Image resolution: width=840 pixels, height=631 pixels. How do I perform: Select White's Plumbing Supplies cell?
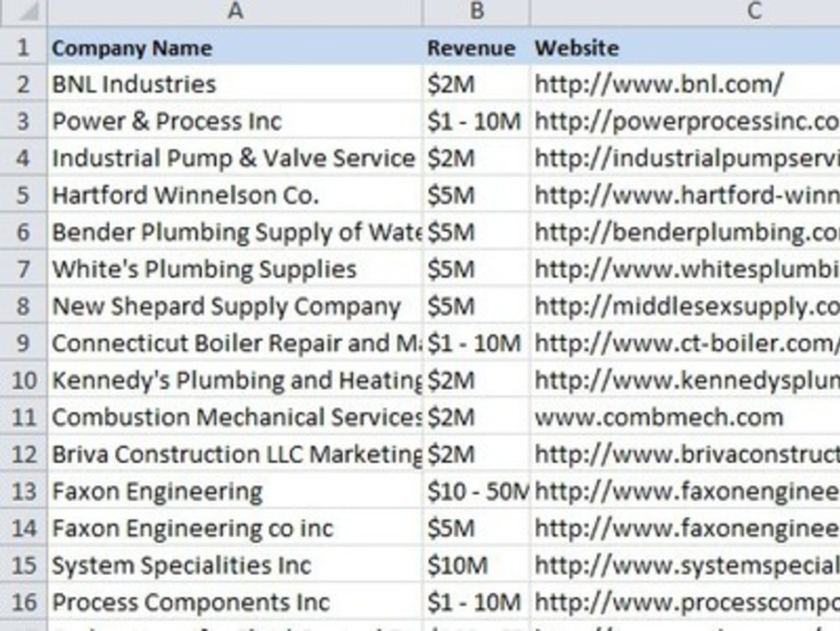(x=235, y=269)
